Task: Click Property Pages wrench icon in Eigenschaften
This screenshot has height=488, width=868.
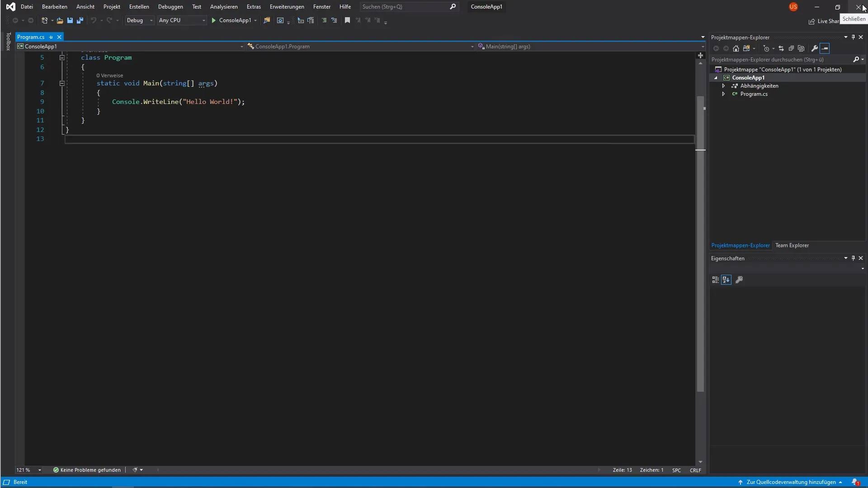Action: [x=739, y=280]
